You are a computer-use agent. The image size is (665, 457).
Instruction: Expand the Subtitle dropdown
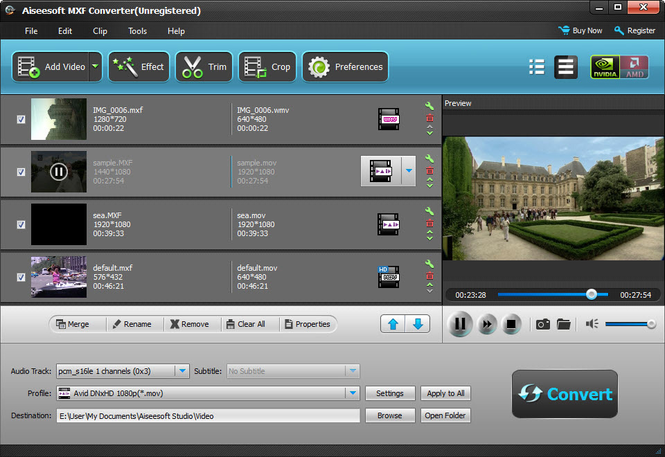[352, 371]
